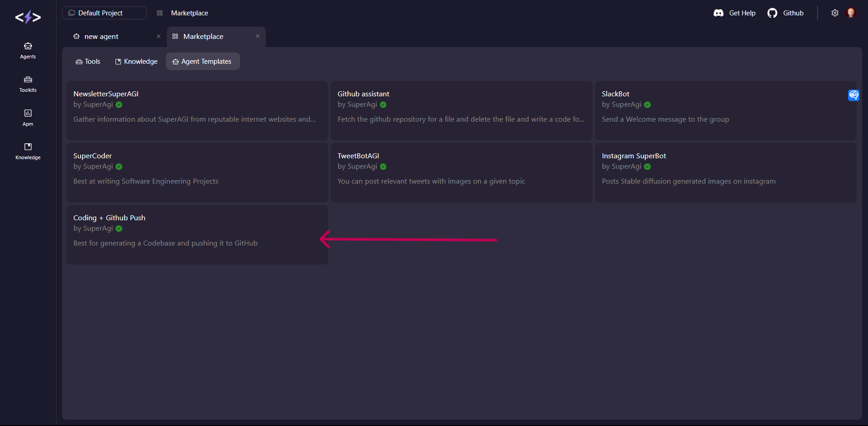Click 'Send a Welcome message to the group'
This screenshot has height=426, width=868.
(665, 119)
